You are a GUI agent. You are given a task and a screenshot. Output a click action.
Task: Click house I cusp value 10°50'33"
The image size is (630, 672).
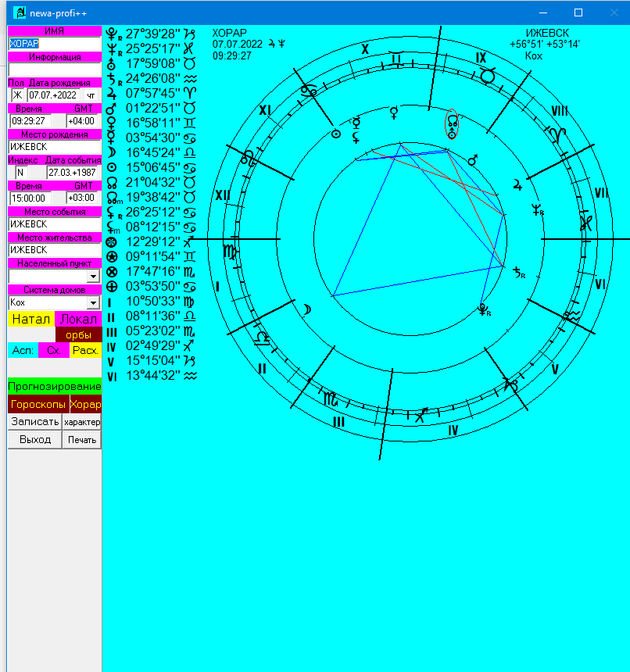point(153,302)
